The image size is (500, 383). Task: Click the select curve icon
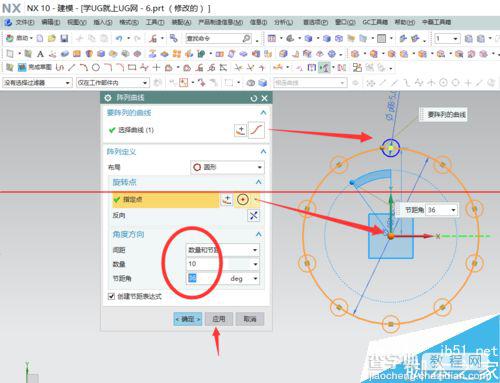(x=257, y=130)
